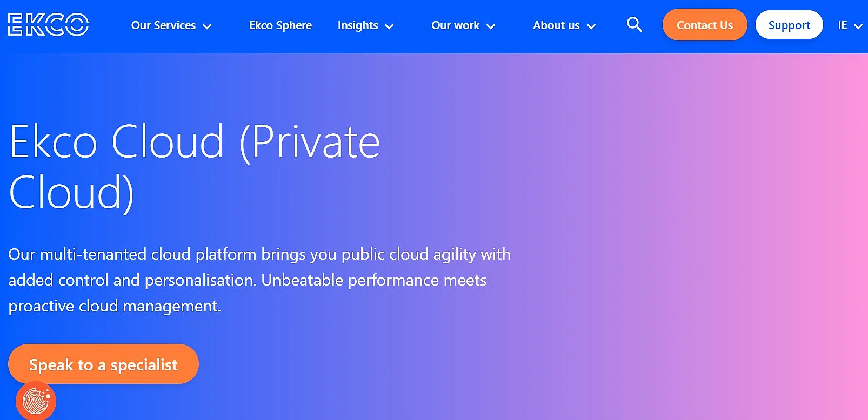The width and height of the screenshot is (868, 420).
Task: Open the Our Services menu
Action: [163, 25]
